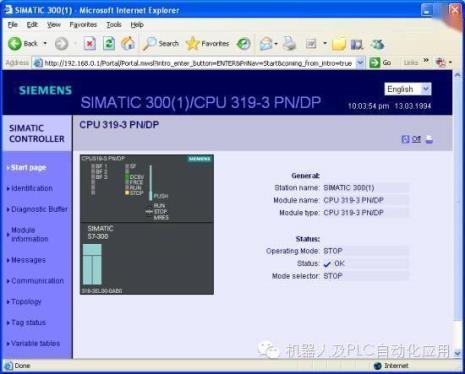Open the Diagnostic Buffer page link
Viewport: 465px width, 374px height.
pos(39,209)
